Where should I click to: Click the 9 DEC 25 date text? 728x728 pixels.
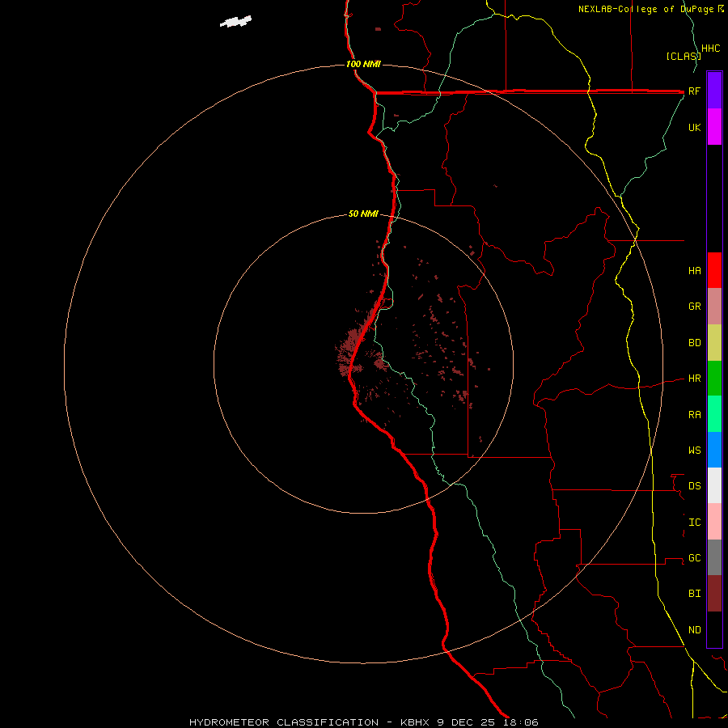(x=466, y=722)
